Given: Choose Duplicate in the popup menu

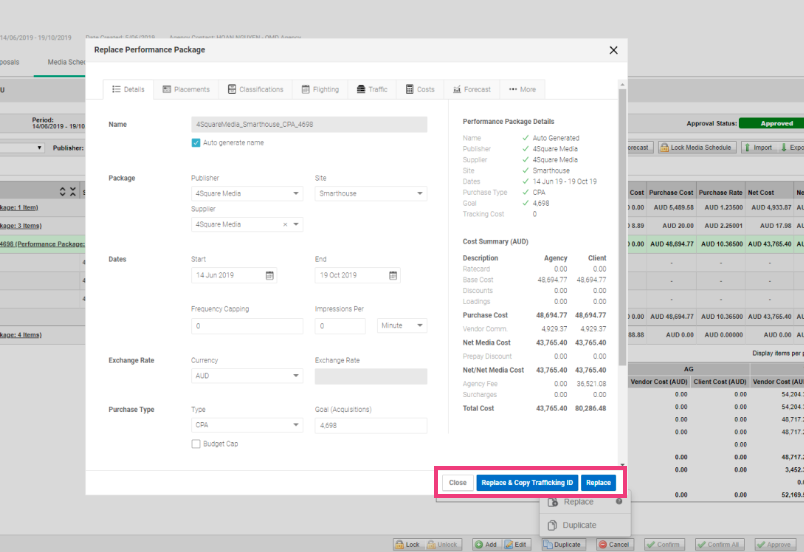Looking at the screenshot, I should coord(579,525).
